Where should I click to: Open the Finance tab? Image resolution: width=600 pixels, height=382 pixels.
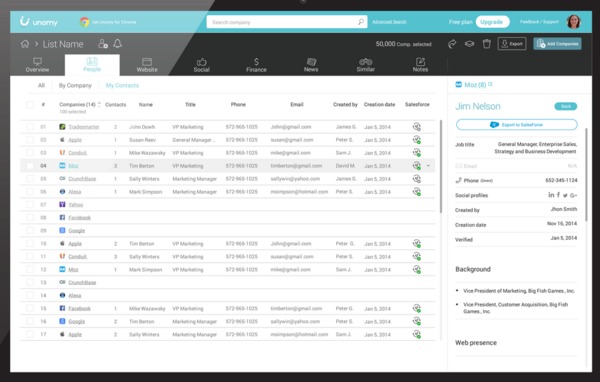256,65
